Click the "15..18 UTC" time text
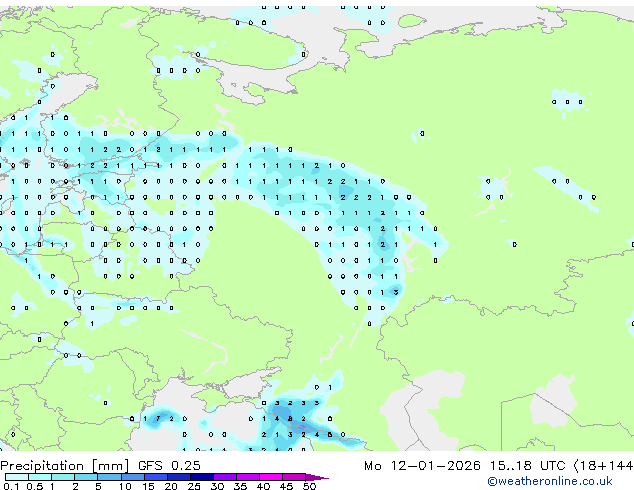This screenshot has height=490, width=634. [x=527, y=465]
